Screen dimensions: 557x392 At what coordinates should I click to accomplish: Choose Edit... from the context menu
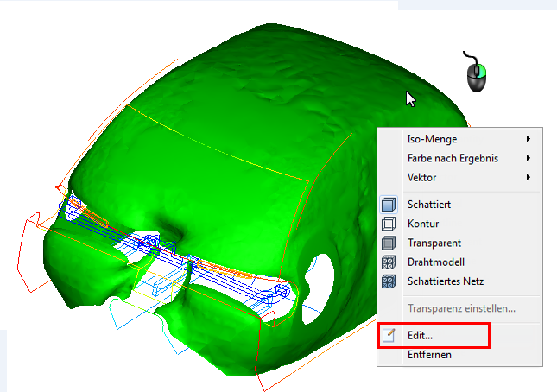point(459,335)
